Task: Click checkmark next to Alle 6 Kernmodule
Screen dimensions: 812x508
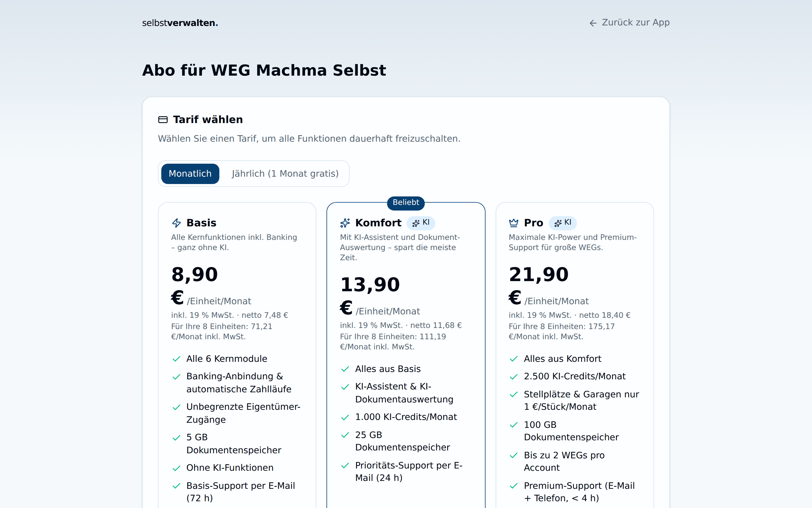Action: pyautogui.click(x=176, y=359)
